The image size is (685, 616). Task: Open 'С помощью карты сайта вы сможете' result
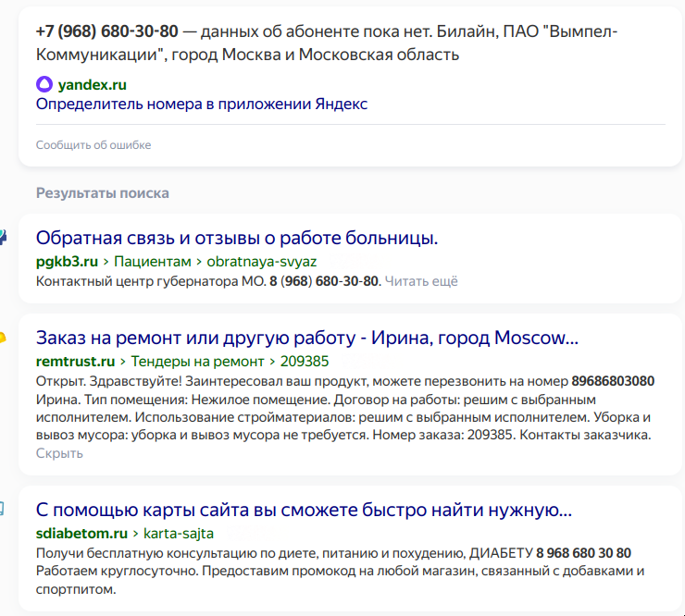304,510
